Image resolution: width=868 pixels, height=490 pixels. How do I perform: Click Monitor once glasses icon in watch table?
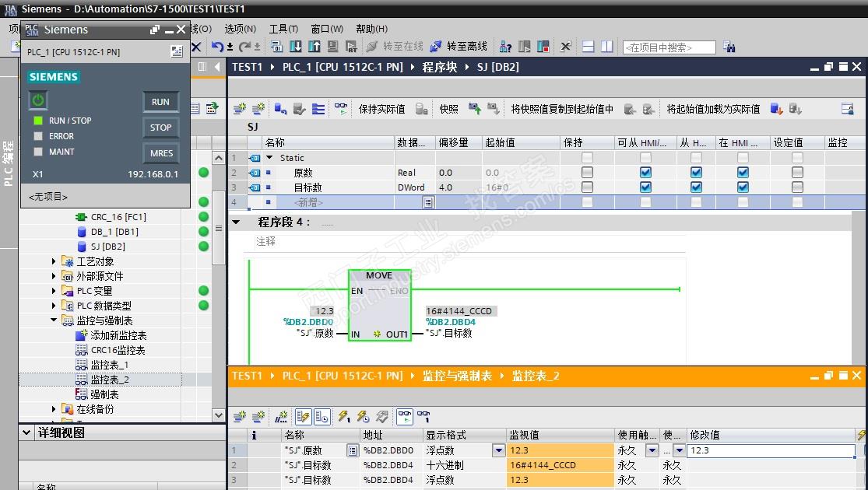pos(424,416)
